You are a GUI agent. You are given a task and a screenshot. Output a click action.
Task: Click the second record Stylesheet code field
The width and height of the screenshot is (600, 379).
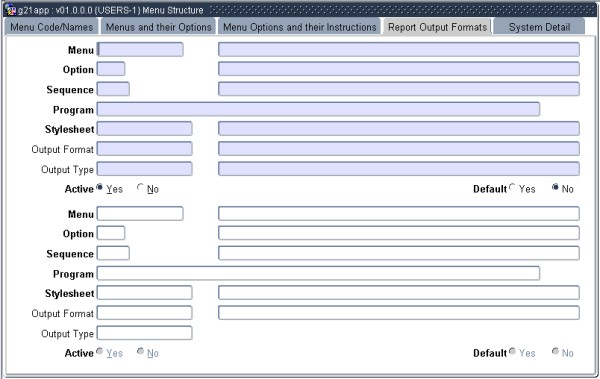(x=145, y=293)
